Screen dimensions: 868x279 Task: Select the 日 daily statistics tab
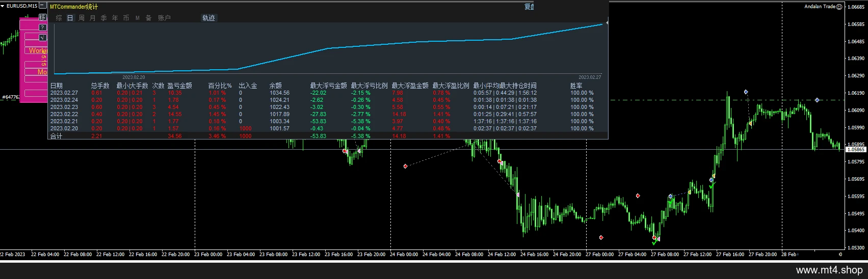(x=70, y=18)
